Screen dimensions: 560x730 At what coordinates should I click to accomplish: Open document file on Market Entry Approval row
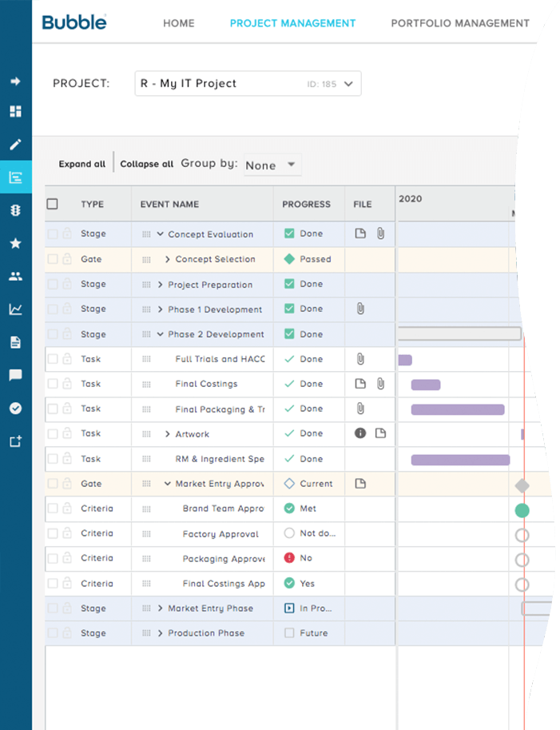[360, 484]
